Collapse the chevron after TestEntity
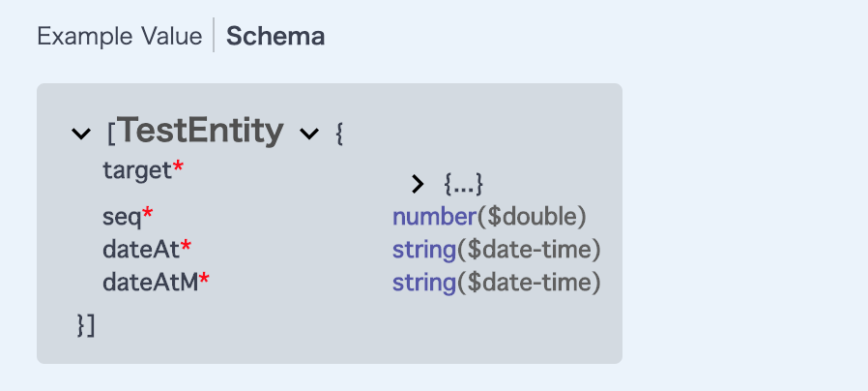Screen dimensions: 868x391 [309, 134]
